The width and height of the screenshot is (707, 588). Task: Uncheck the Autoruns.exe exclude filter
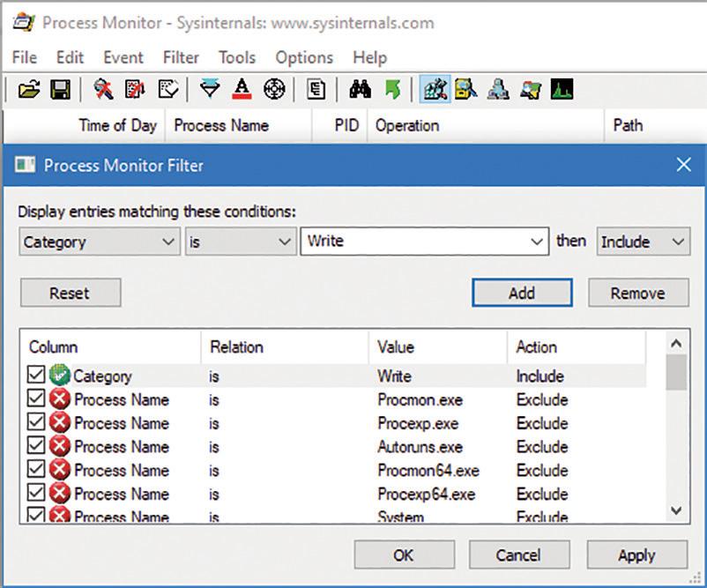[35, 445]
